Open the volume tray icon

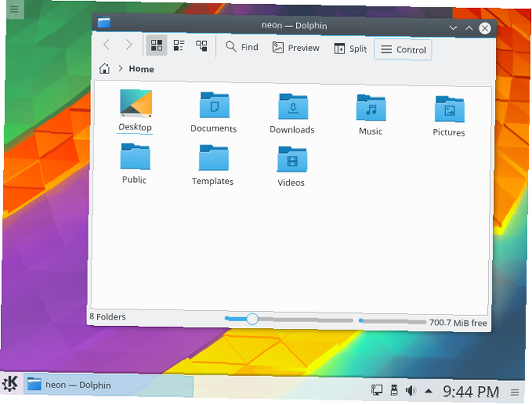pyautogui.click(x=411, y=391)
